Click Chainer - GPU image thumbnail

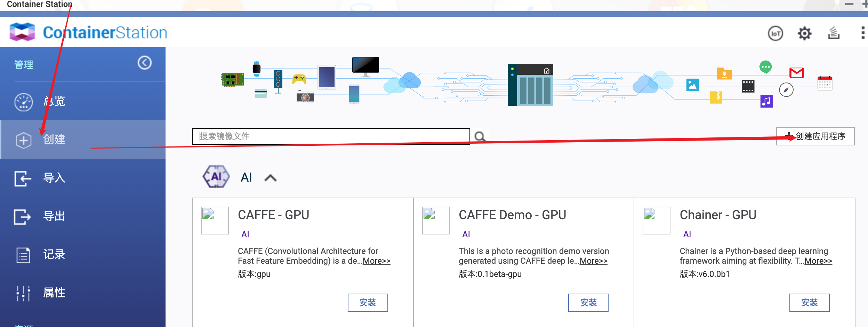[x=657, y=221]
